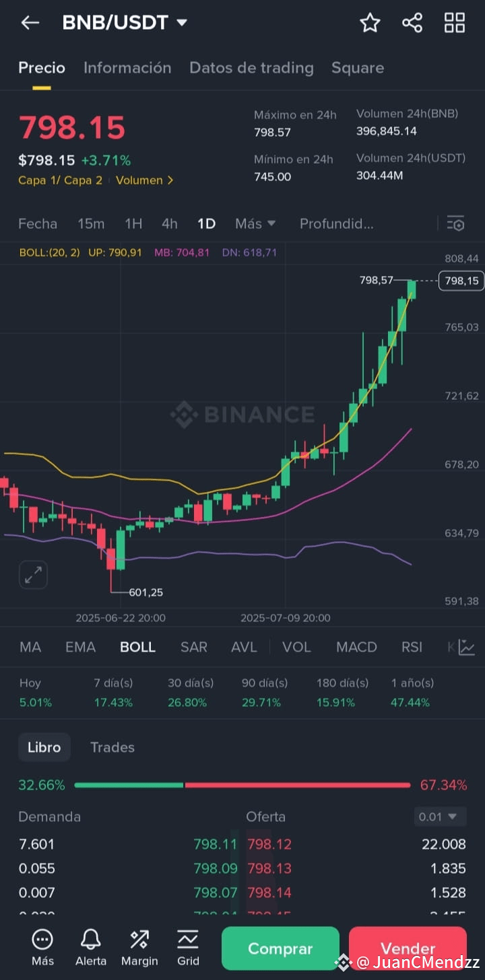The image size is (485, 980).
Task: Enable the VOL indicator
Action: [x=296, y=647]
